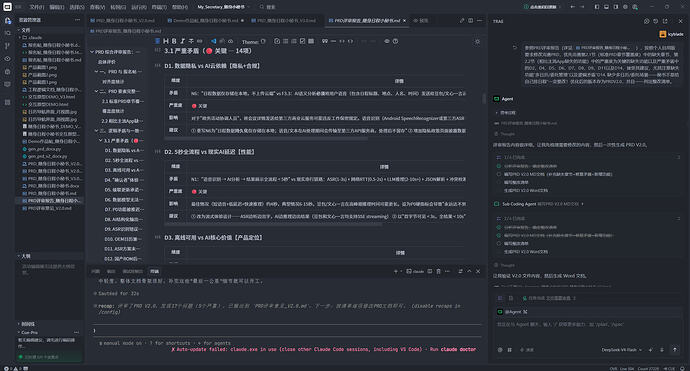Insert blockquote using the quote icon
The width and height of the screenshot is (690, 371).
(325, 41)
